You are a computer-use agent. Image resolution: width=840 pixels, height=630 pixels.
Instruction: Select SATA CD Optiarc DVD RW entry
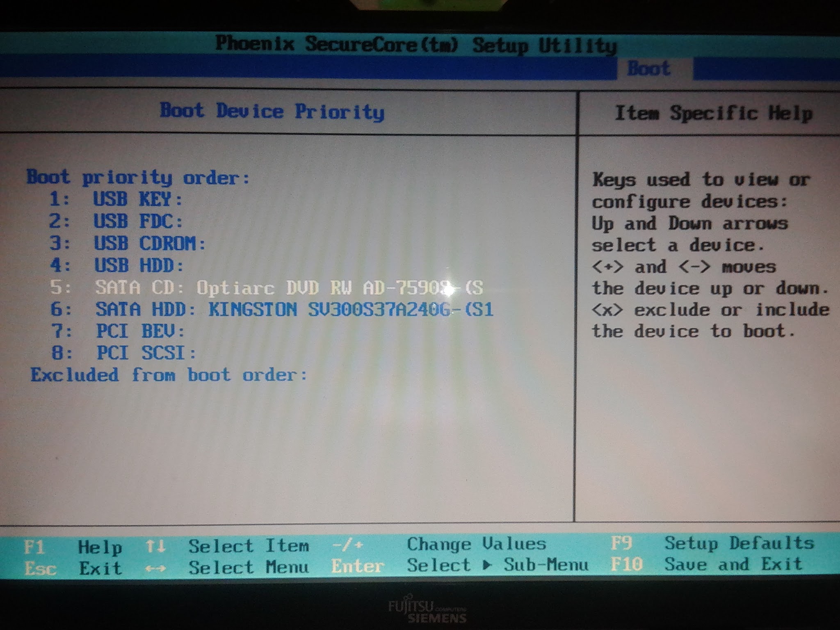(267, 288)
